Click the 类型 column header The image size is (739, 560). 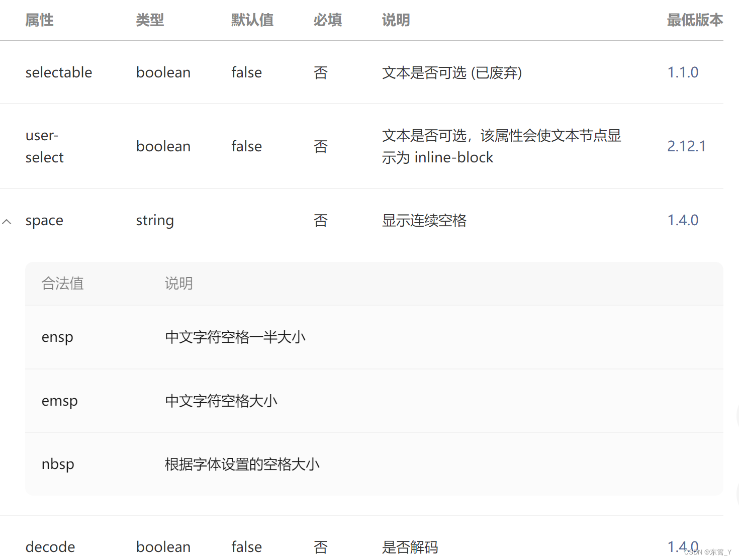coord(149,20)
